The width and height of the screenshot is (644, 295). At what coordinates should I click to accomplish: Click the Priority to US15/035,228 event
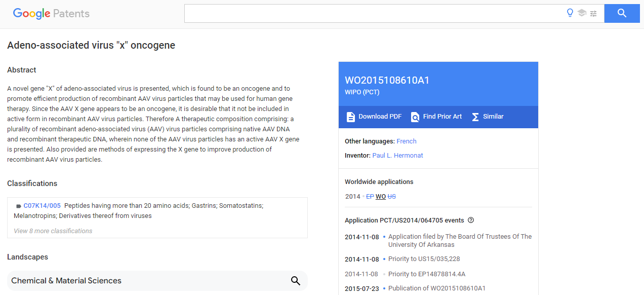(x=424, y=259)
